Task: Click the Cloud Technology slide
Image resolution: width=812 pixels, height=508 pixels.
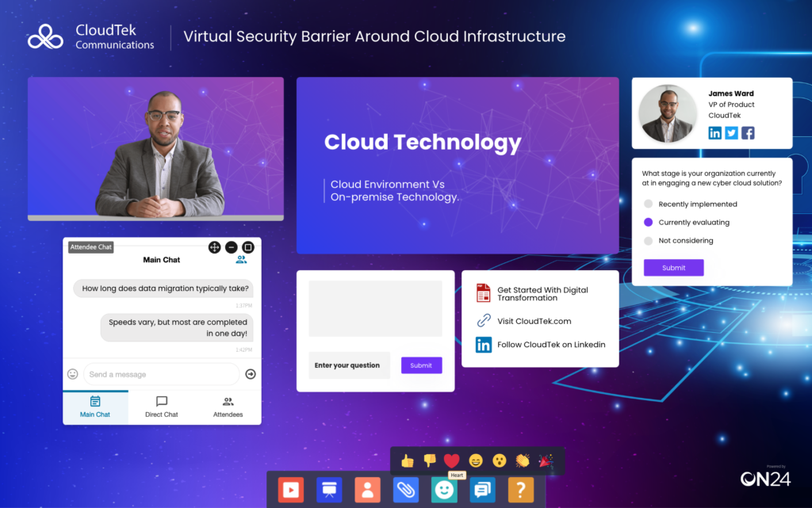Action: pos(458,166)
